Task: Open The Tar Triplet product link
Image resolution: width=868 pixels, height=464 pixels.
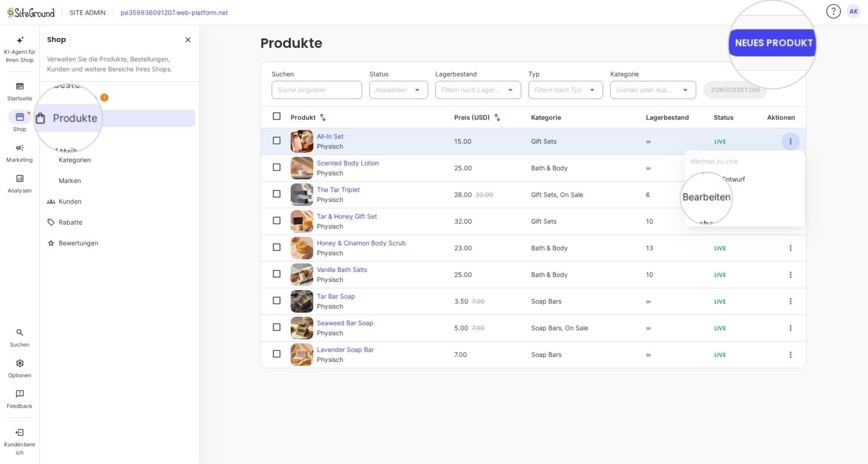Action: [x=338, y=190]
